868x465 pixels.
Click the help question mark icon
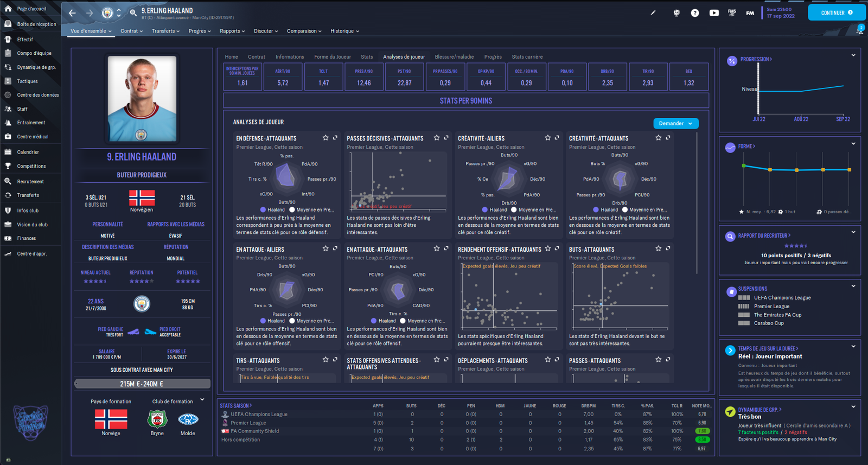point(695,13)
